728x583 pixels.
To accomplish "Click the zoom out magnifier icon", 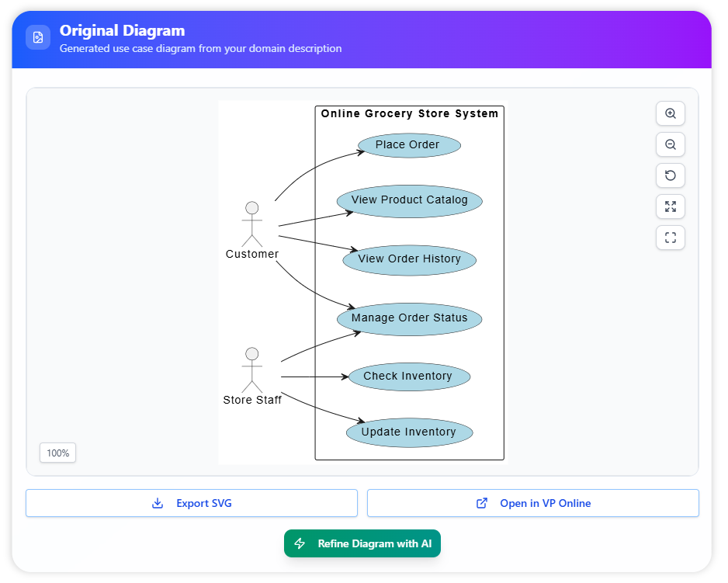I will pyautogui.click(x=671, y=144).
